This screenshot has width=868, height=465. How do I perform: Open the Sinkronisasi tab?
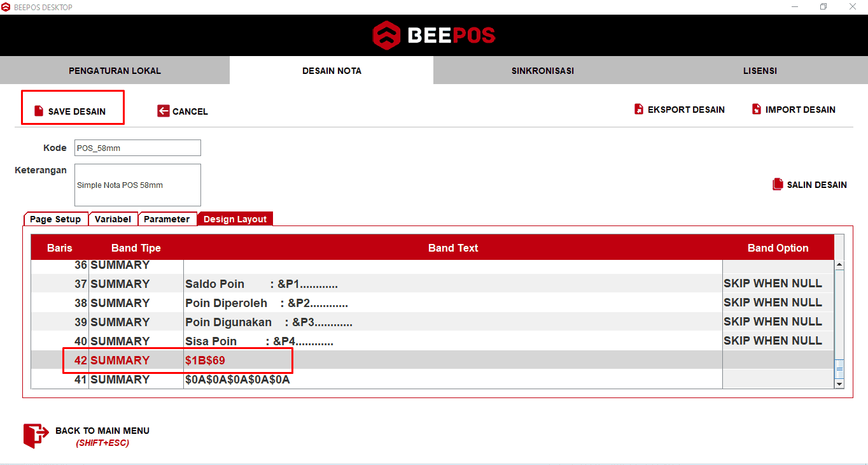click(542, 70)
